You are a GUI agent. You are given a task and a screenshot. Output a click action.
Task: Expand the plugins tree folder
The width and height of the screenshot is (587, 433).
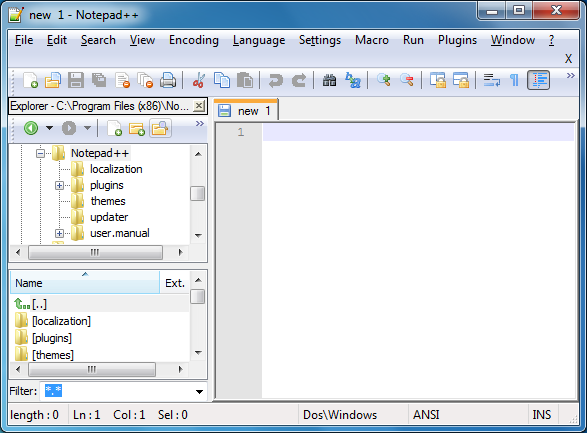coord(59,185)
